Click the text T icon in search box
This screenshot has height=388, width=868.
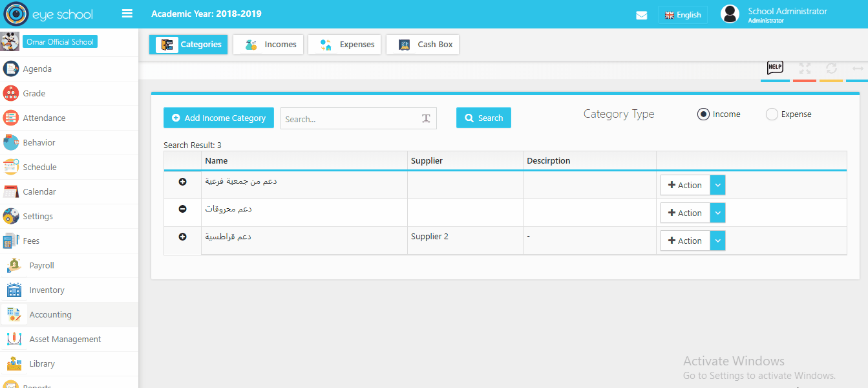pos(426,118)
